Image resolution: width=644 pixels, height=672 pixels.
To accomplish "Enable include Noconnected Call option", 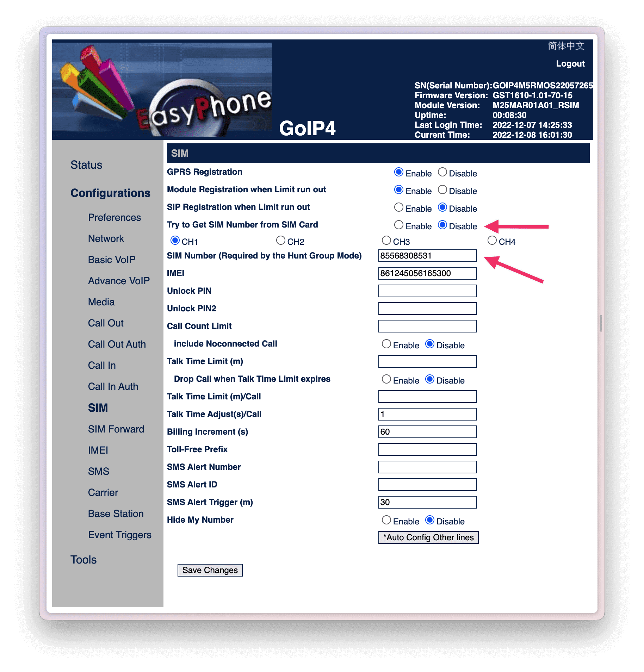I will [386, 344].
